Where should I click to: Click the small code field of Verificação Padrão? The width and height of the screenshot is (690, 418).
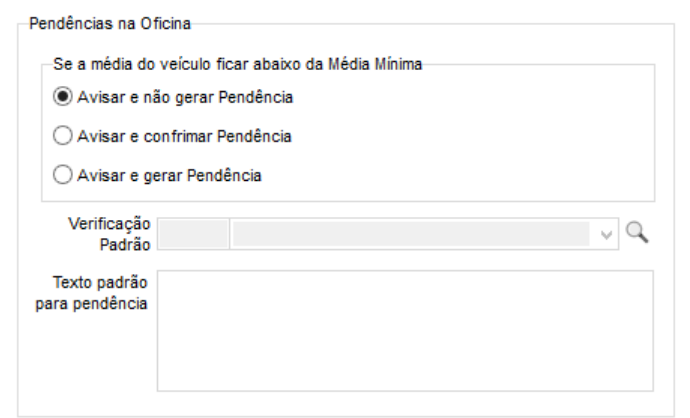point(193,233)
